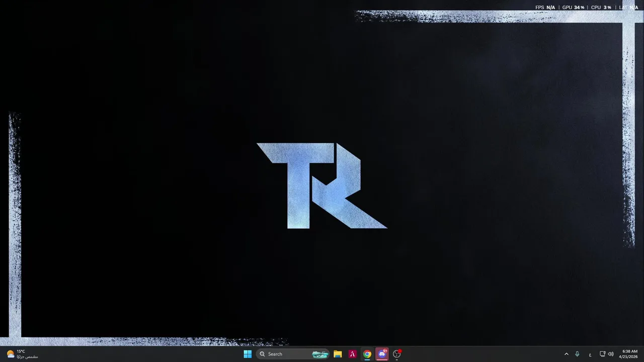
Task: Open the Windows Start menu
Action: click(x=248, y=354)
